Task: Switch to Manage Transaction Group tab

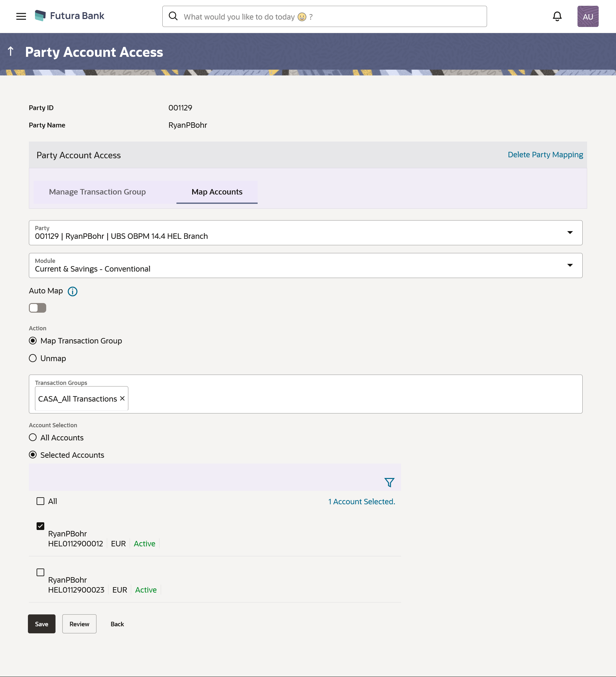Action: pos(97,192)
